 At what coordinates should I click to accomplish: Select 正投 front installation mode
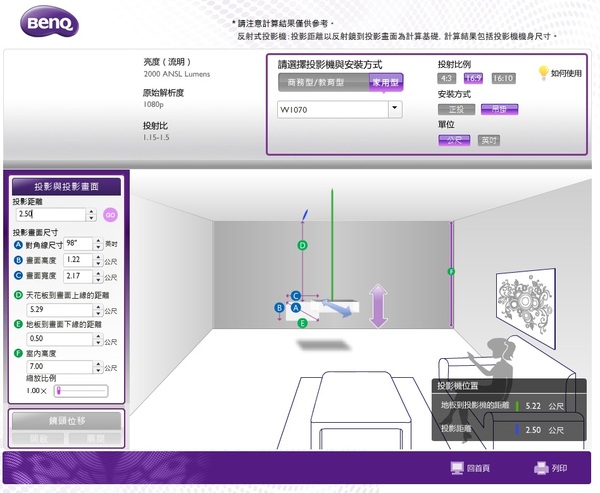point(457,109)
